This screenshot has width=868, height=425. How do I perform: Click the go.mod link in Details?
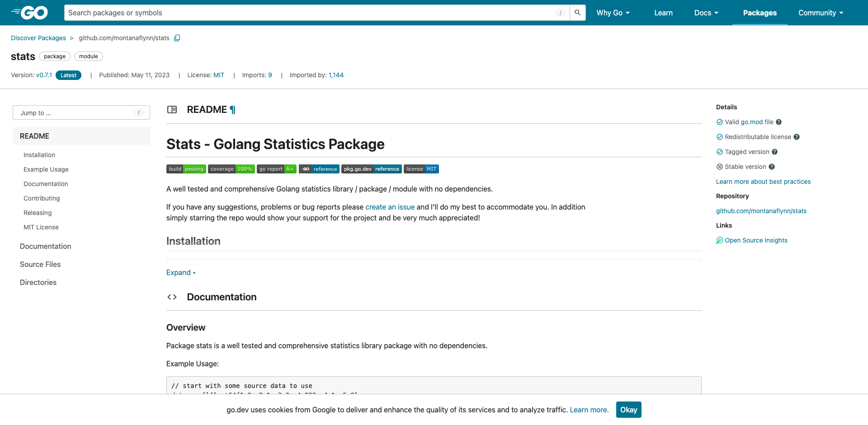[751, 122]
